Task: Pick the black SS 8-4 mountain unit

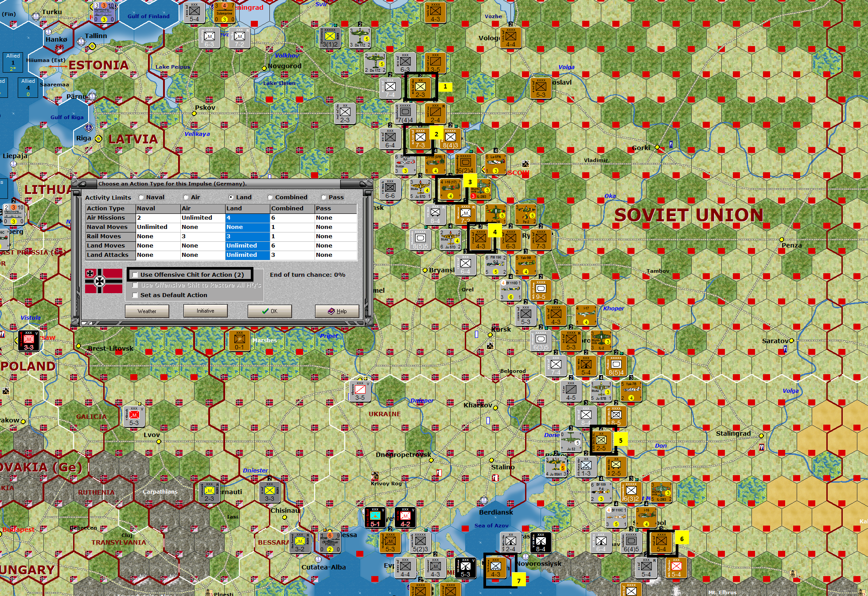Action: pos(541,543)
